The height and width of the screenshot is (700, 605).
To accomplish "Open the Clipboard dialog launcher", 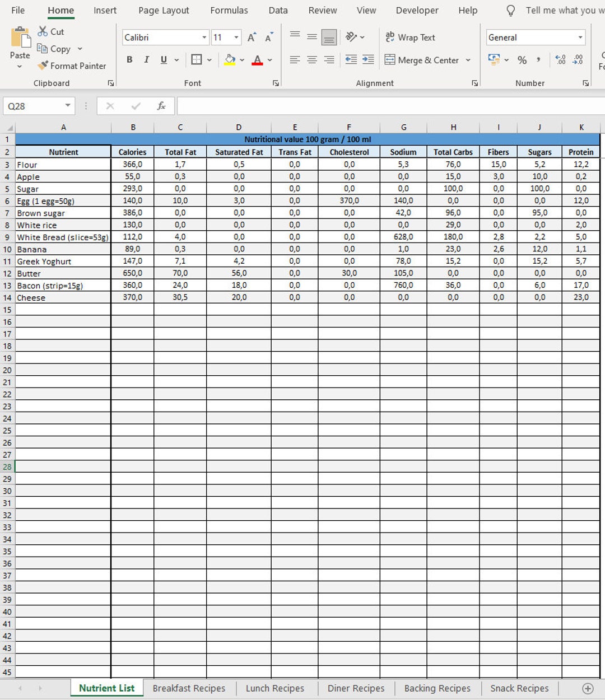I will tap(110, 83).
